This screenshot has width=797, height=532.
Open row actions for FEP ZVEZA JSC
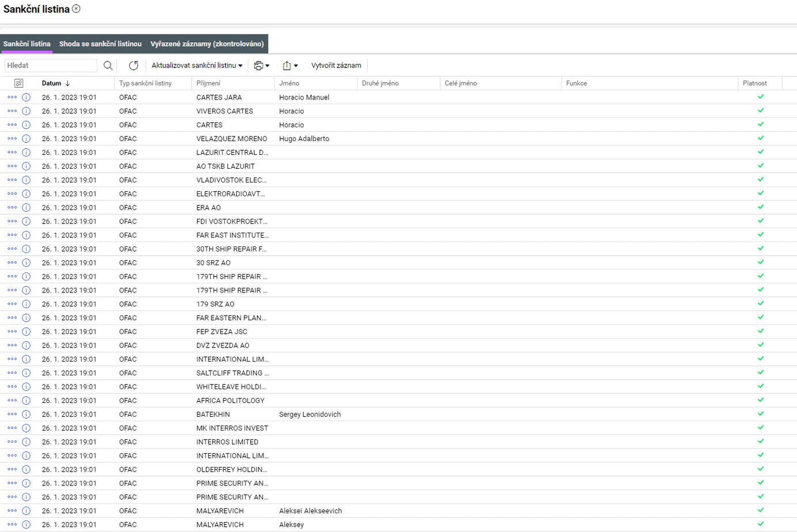[12, 332]
